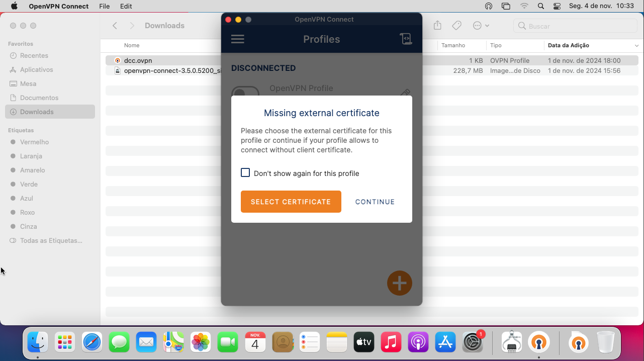The width and height of the screenshot is (644, 361).
Task: Open Documentos in Finder sidebar
Action: click(x=50, y=98)
